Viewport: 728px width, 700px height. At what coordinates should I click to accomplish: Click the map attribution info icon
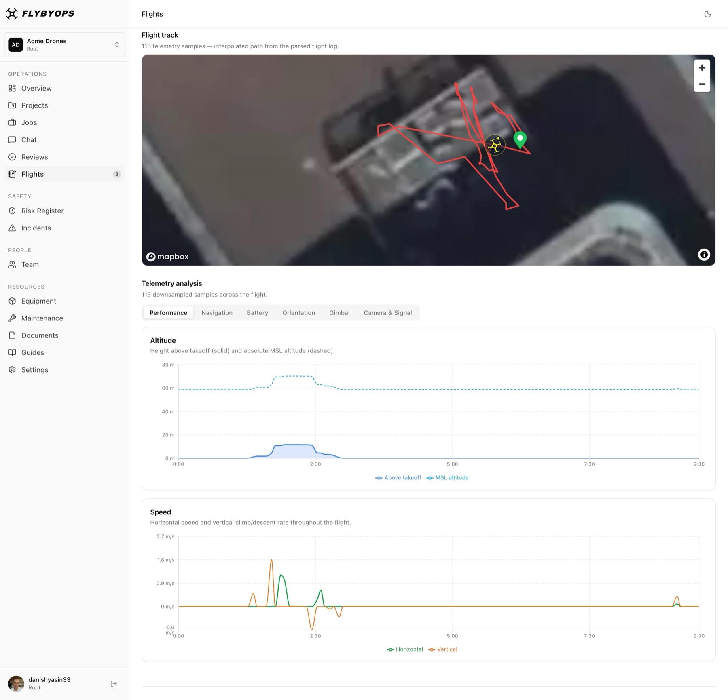point(704,255)
